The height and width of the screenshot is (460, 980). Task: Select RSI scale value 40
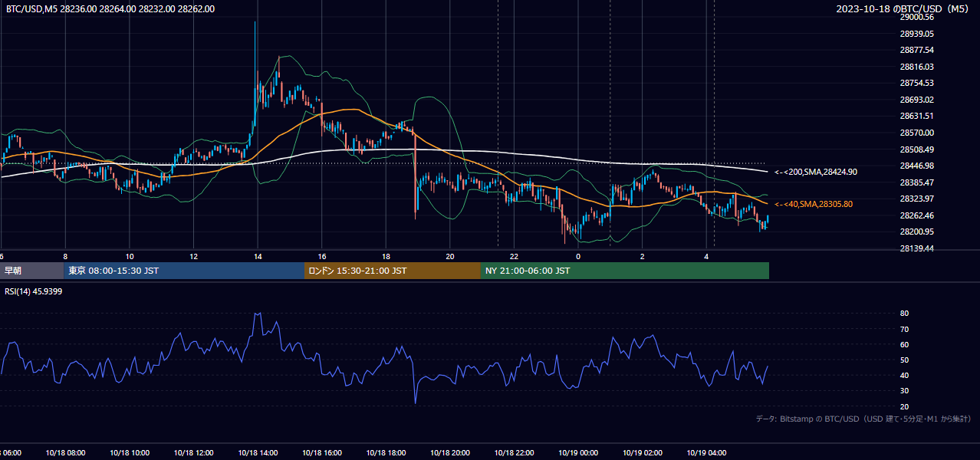(x=904, y=375)
